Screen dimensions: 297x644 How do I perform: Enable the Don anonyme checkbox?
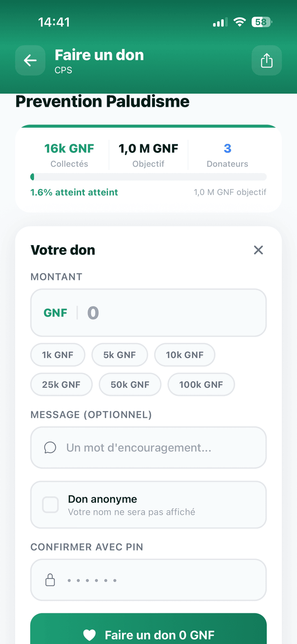coord(50,505)
